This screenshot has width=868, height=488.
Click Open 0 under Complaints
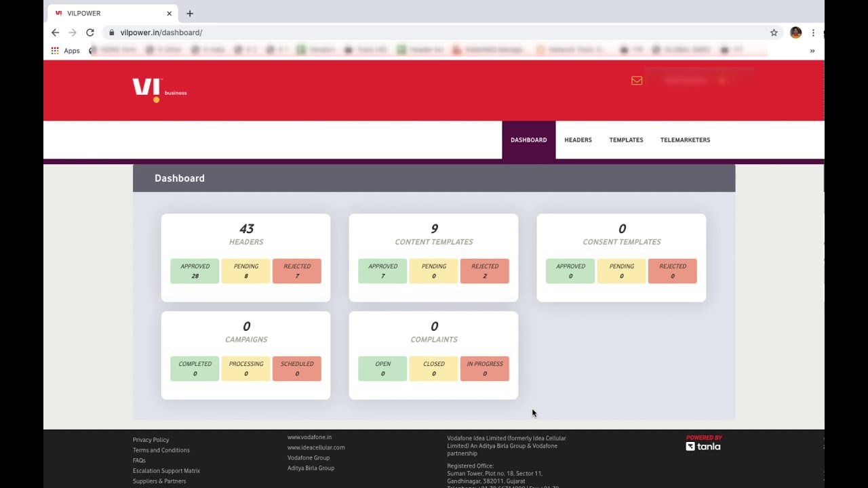pos(382,369)
